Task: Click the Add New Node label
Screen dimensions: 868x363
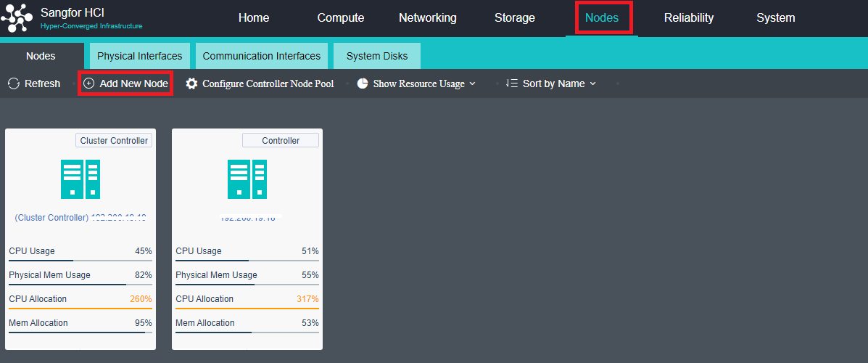Action: click(x=133, y=83)
